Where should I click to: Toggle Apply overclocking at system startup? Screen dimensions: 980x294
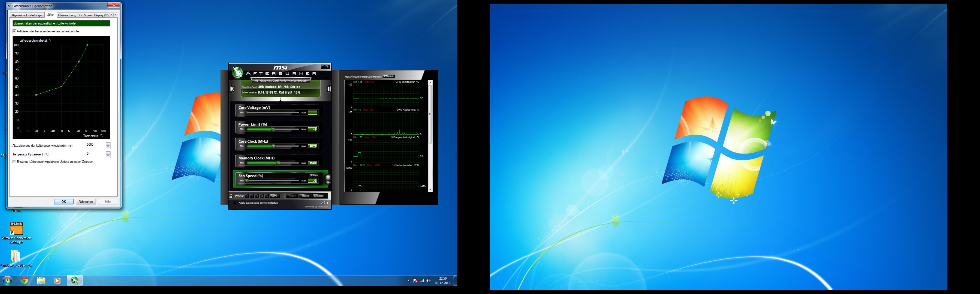(235, 203)
